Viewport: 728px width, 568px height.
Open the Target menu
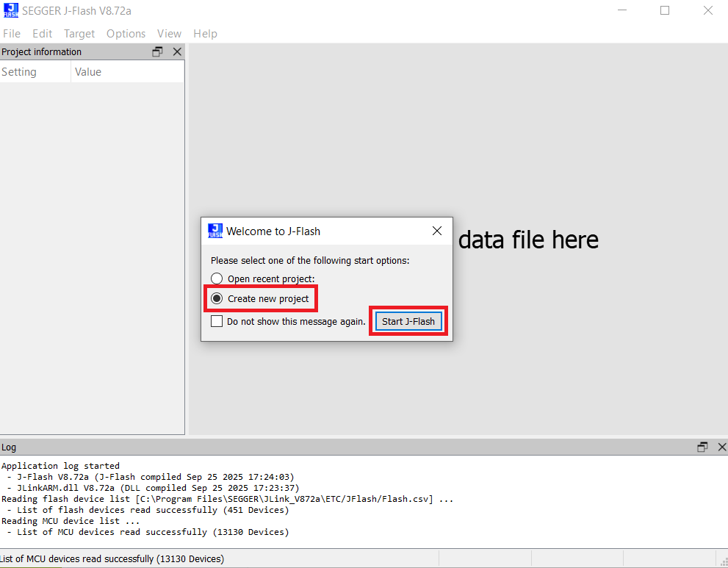coord(79,34)
